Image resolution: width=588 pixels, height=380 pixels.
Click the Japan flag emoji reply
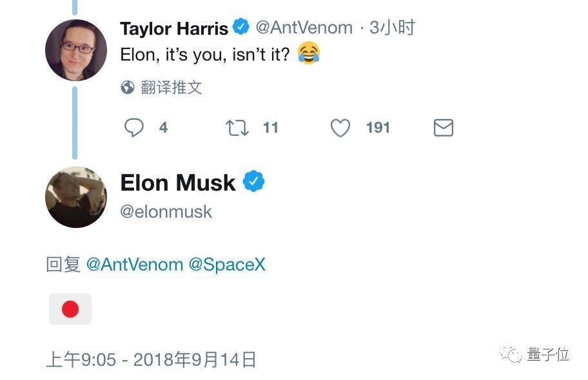coord(70,309)
